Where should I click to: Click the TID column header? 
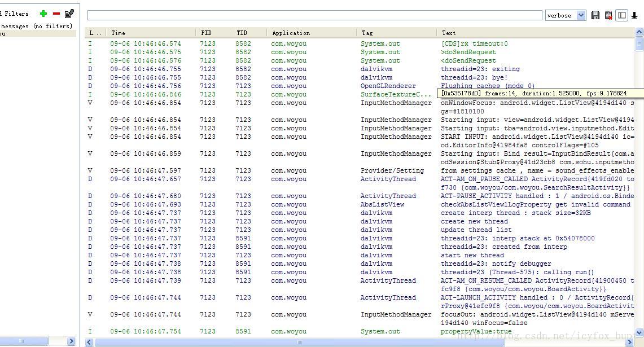pos(249,33)
